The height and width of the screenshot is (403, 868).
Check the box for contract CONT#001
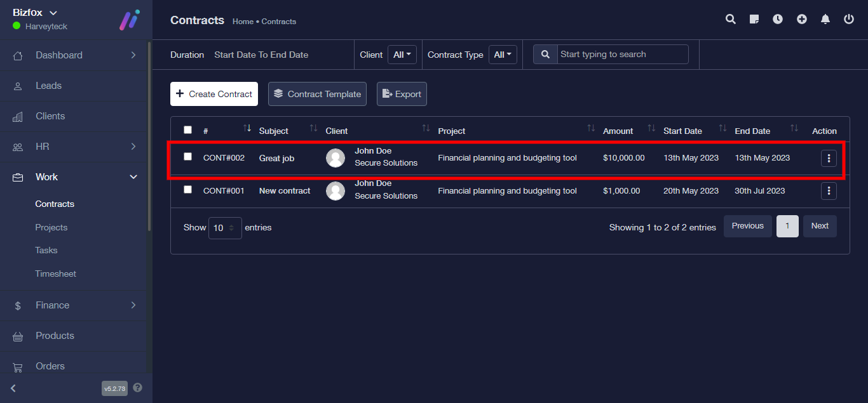(187, 190)
